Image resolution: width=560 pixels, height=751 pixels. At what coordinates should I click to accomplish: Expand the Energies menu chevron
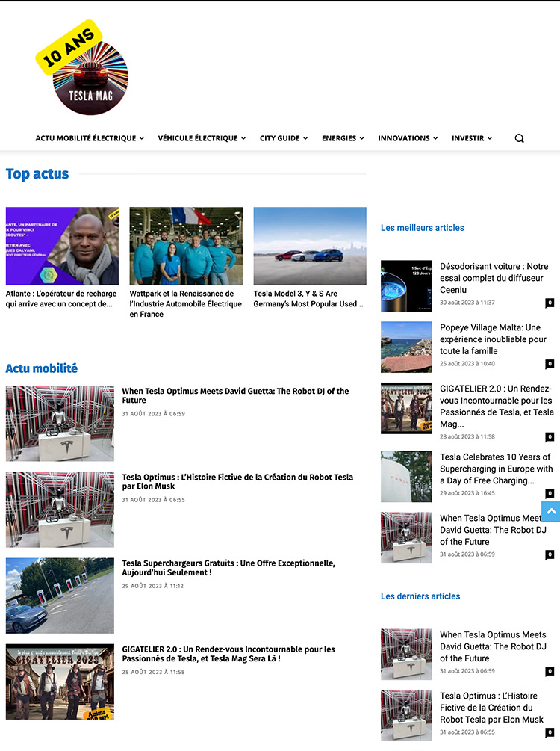coord(362,138)
